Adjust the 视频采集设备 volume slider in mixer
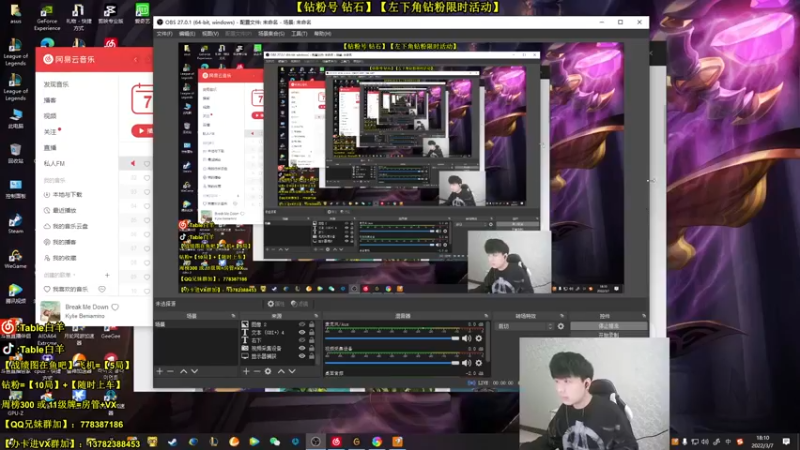The image size is (800, 450). (392, 363)
